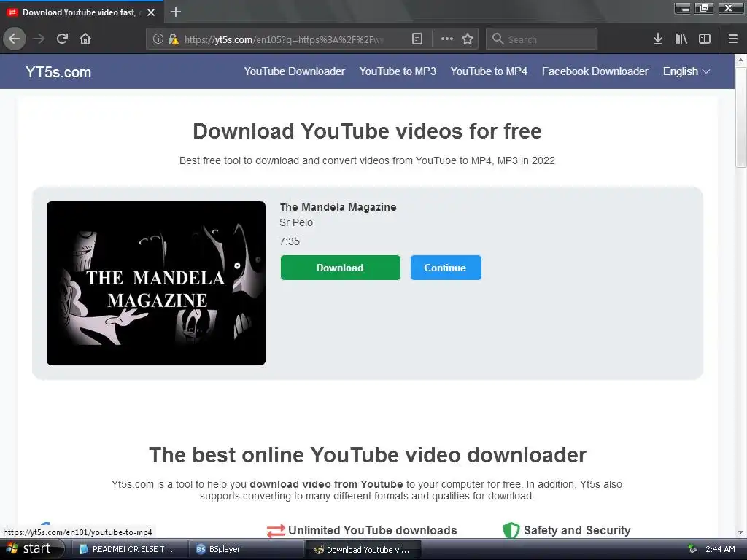The width and height of the screenshot is (747, 560).
Task: Click the 7:35 duration text
Action: (x=289, y=241)
